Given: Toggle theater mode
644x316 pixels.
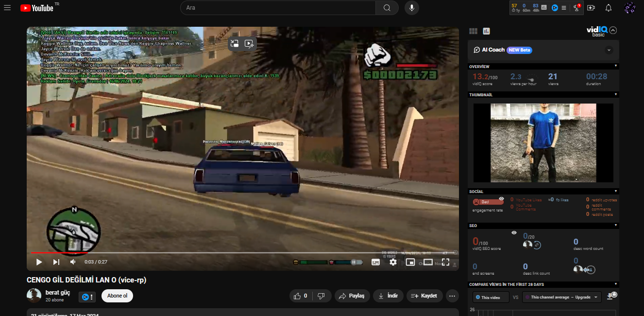Looking at the screenshot, I should point(428,262).
